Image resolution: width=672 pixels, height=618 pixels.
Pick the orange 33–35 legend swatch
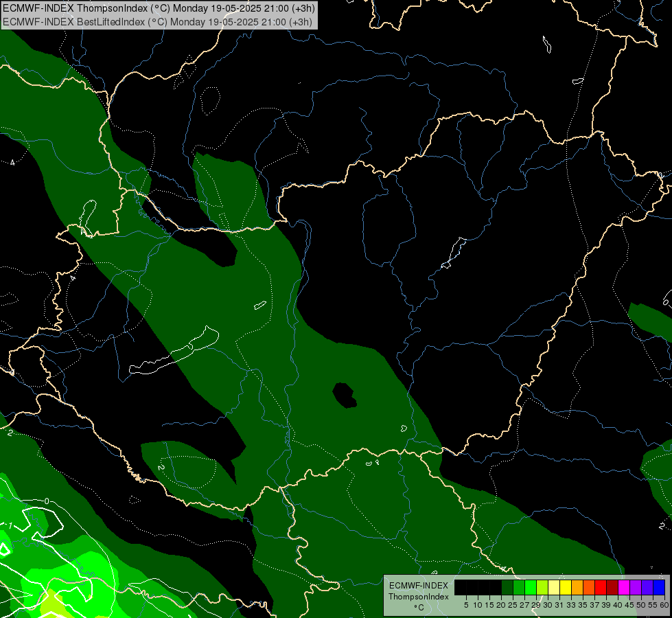577,587
